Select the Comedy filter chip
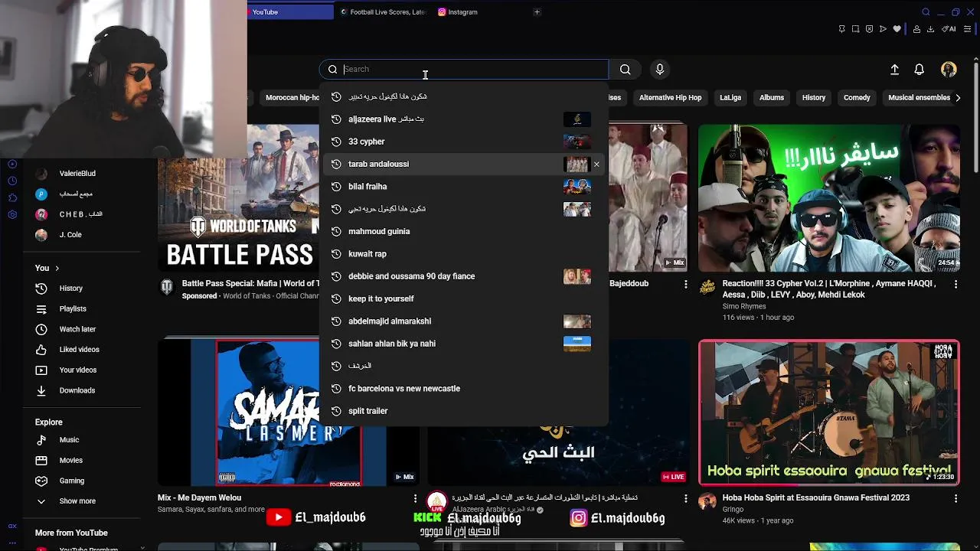 coord(857,98)
